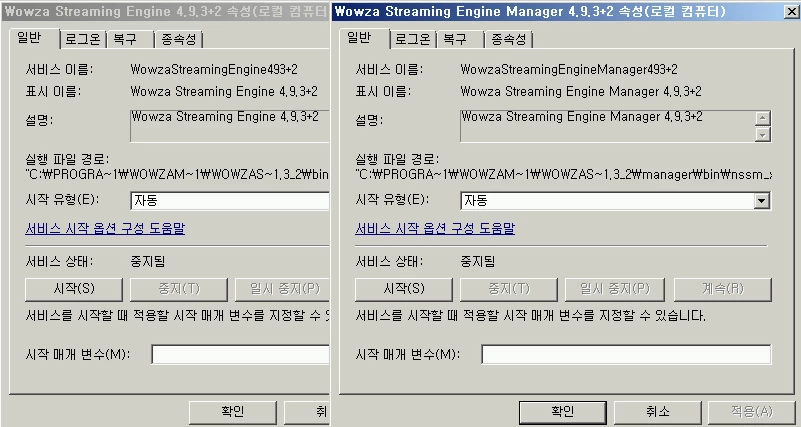Confirm with 확인 in Engine Manager window
The height and width of the screenshot is (427, 801).
[562, 412]
